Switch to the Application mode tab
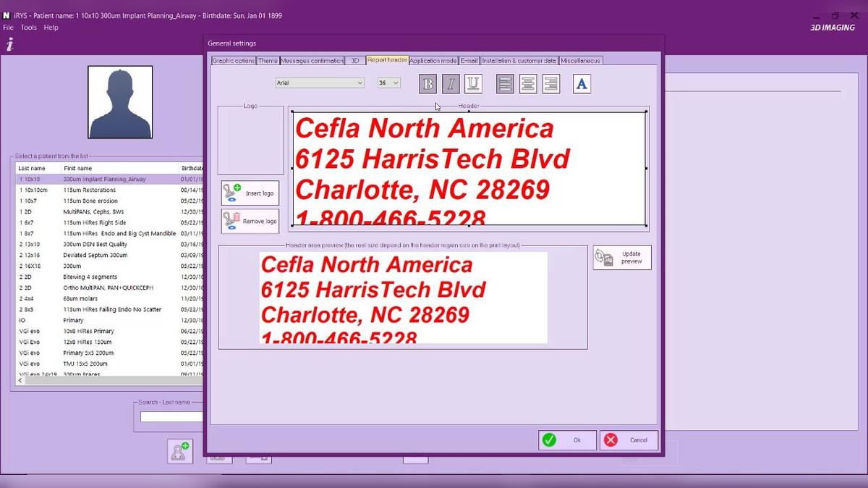Viewport: 868px width, 488px height. [x=433, y=61]
